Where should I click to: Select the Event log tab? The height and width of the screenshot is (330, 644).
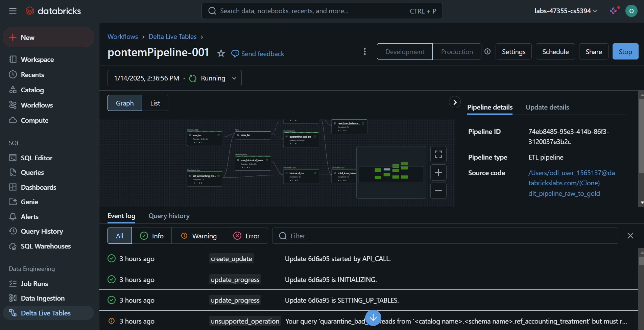[x=121, y=216]
